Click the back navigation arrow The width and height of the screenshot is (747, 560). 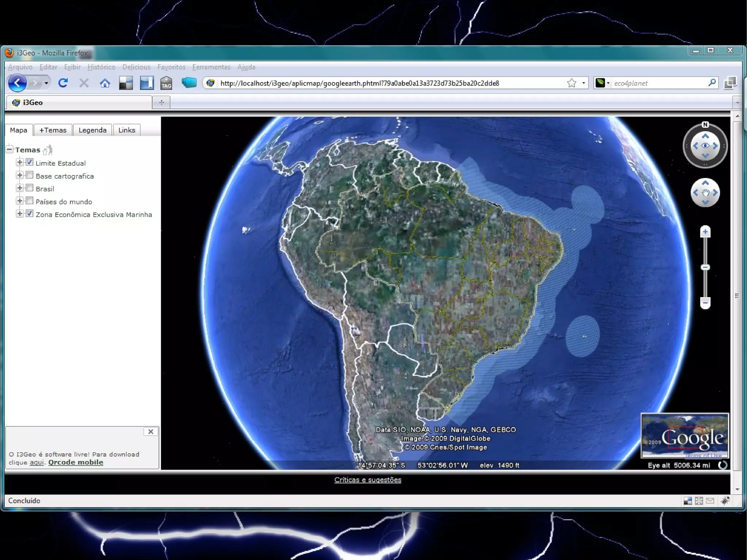(18, 83)
